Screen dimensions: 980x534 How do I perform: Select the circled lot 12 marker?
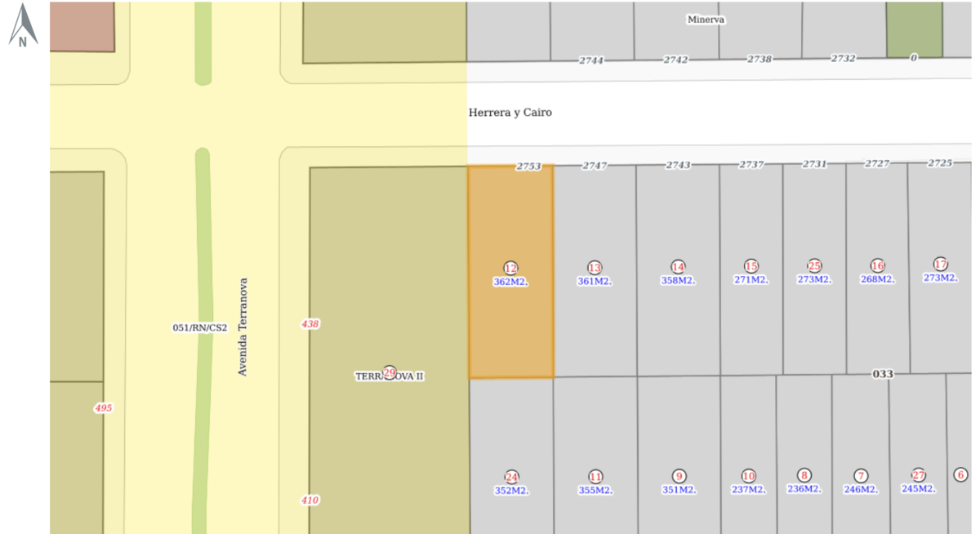point(510,268)
